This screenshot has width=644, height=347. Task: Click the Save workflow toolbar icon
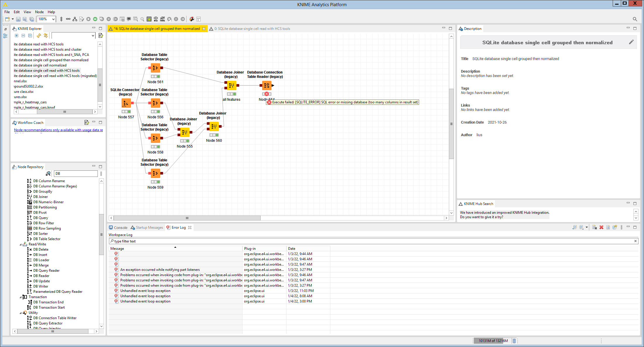(18, 19)
